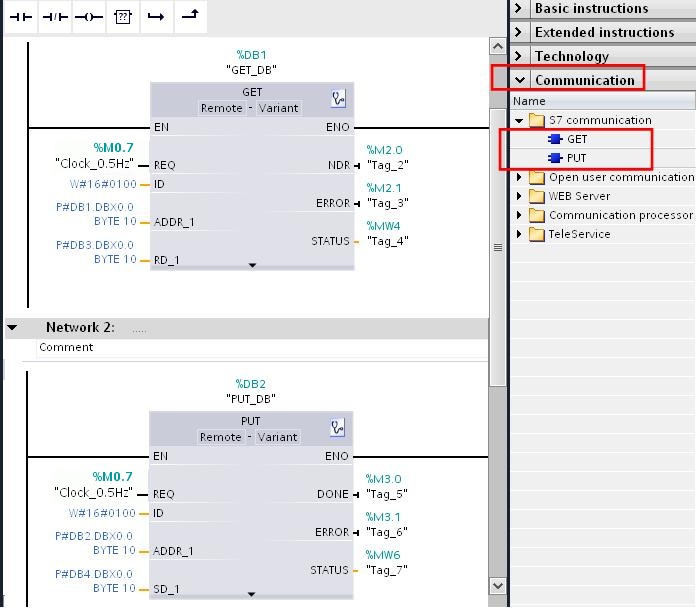Expand the Extended instructions section
696x608 pixels.
pyautogui.click(x=518, y=32)
